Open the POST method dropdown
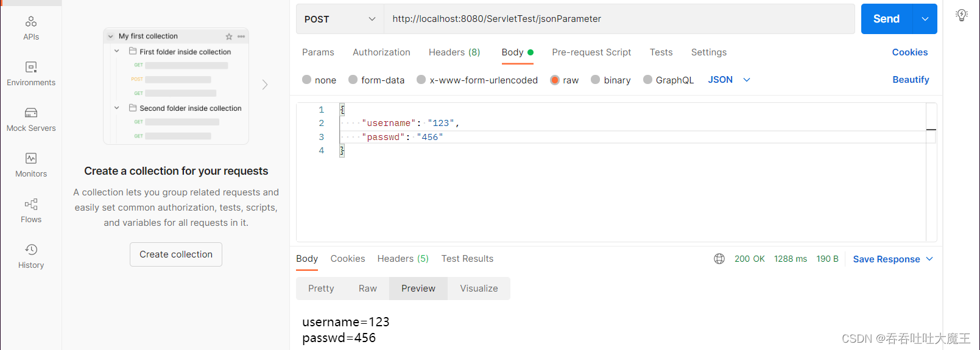Viewport: 980px width, 350px height. 340,19
